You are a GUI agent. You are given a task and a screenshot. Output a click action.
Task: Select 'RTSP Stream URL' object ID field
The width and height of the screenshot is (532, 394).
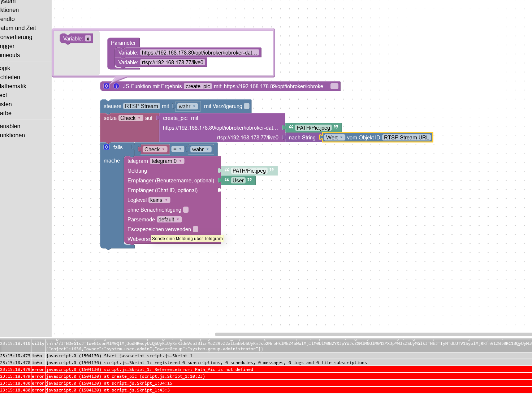pyautogui.click(x=406, y=138)
